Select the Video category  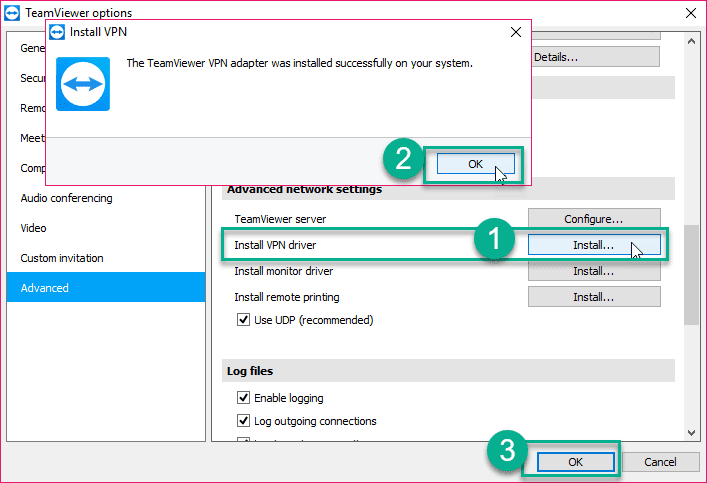click(106, 228)
